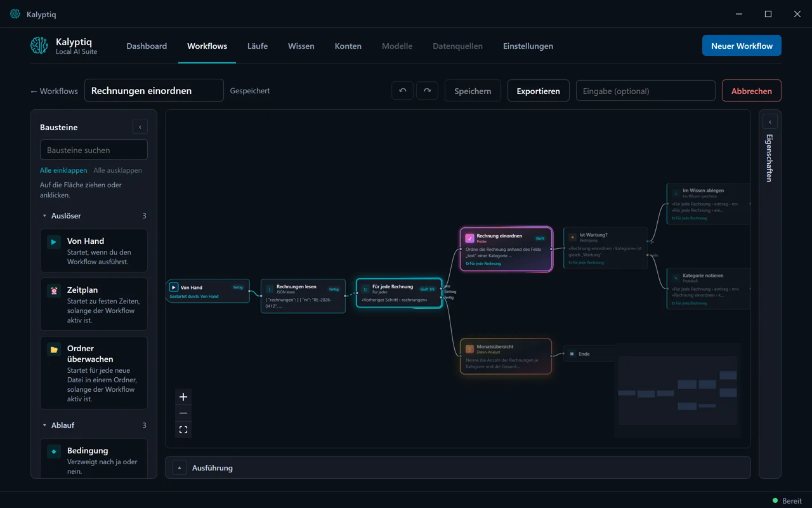
Task: Expand the Eigenschaften side panel
Action: coord(769,122)
